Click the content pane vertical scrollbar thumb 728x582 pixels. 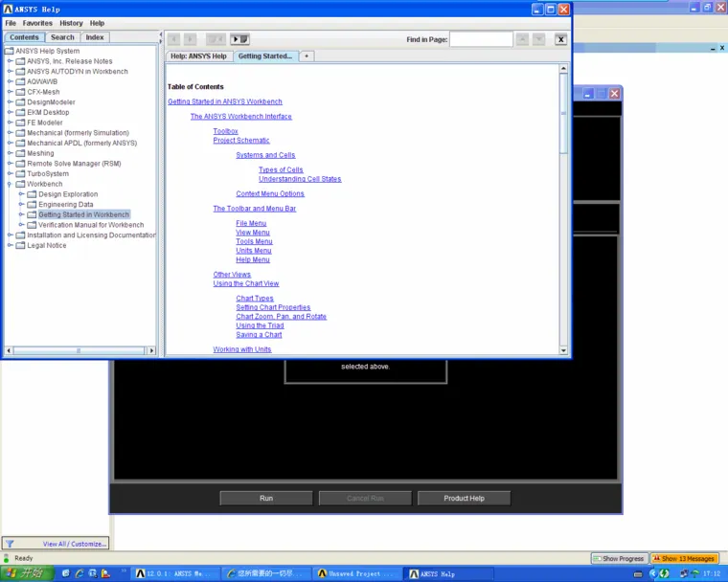click(x=563, y=114)
